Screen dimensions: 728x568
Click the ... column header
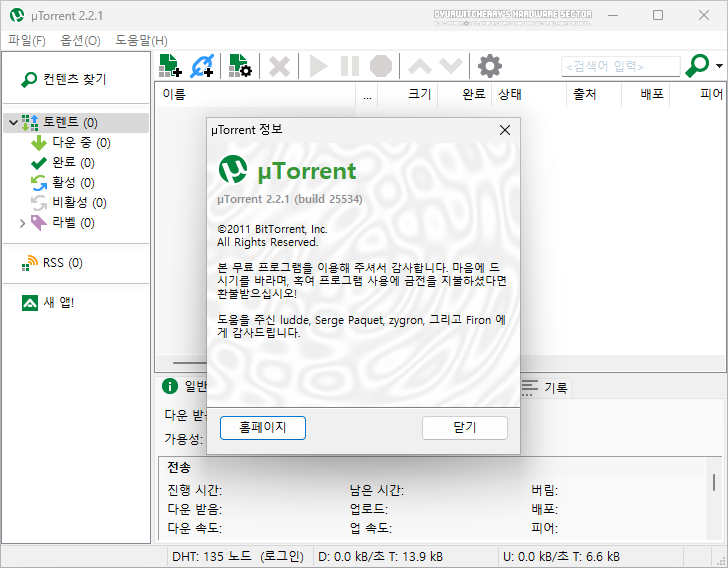(x=367, y=94)
